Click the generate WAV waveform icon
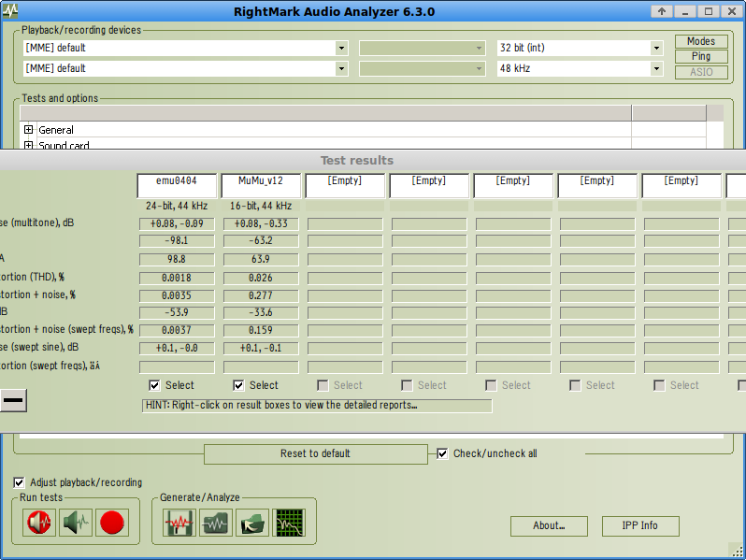Screen dimensions: 746x560 [x=179, y=523]
